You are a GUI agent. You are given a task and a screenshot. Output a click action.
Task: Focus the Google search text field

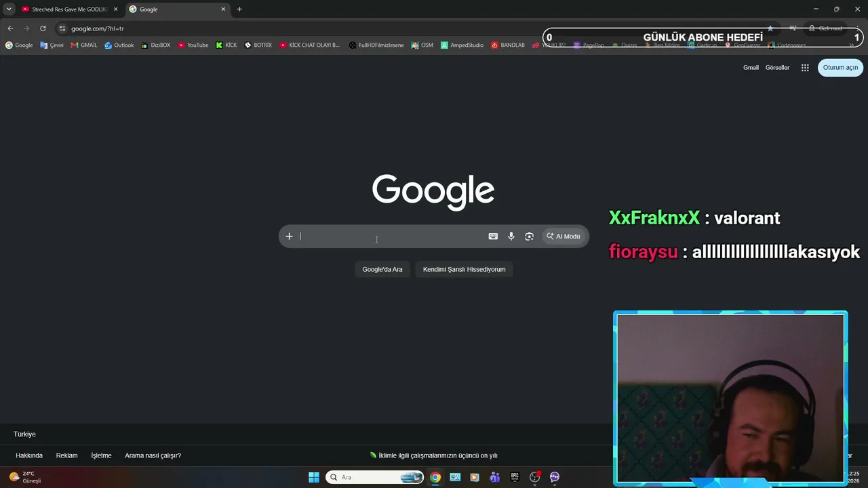point(391,237)
